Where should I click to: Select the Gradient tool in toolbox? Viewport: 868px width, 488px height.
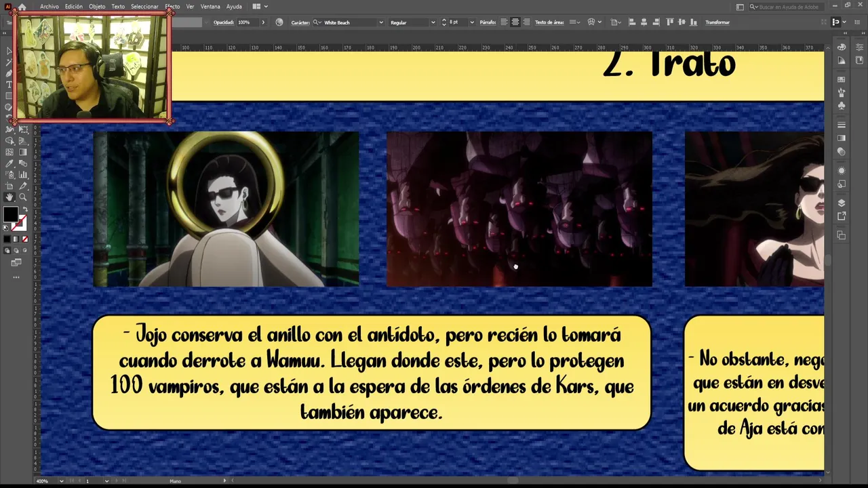point(23,152)
